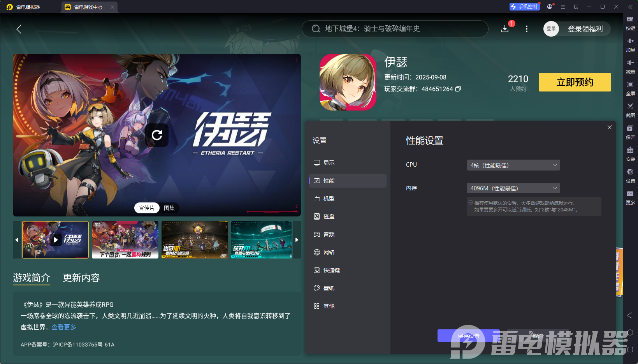Open the hamburger menu in title bar
The height and width of the screenshot is (364, 638).
pyautogui.click(x=563, y=7)
